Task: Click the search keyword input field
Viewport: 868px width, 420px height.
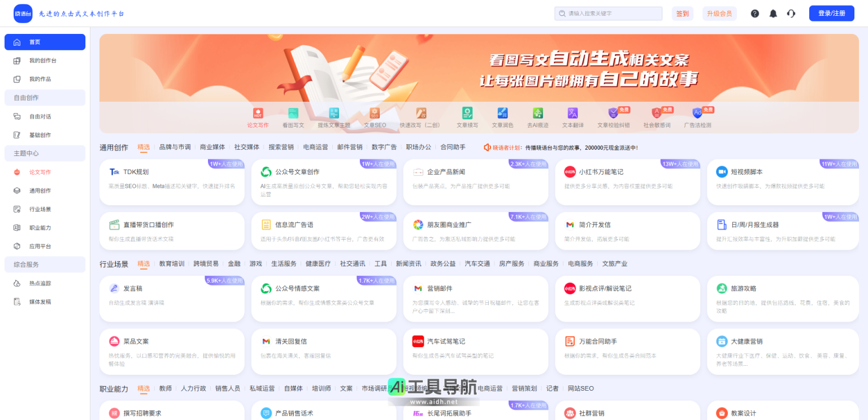Action: pos(608,13)
